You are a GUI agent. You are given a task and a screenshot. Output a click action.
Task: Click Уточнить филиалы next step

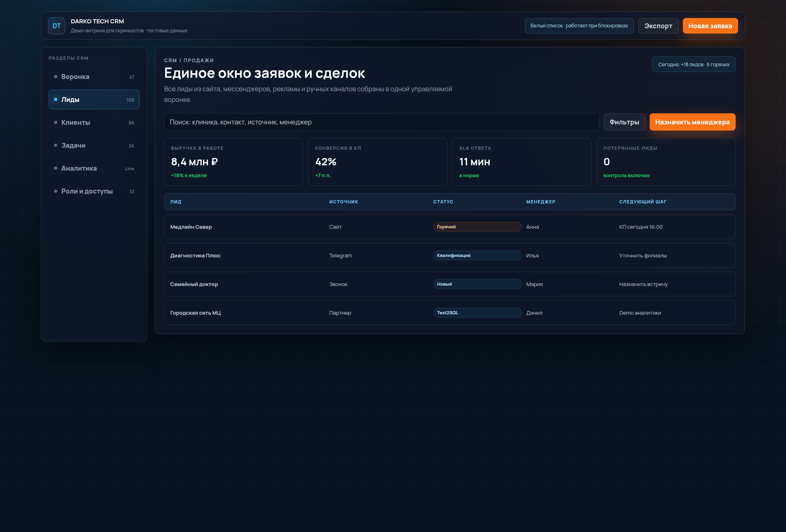643,255
